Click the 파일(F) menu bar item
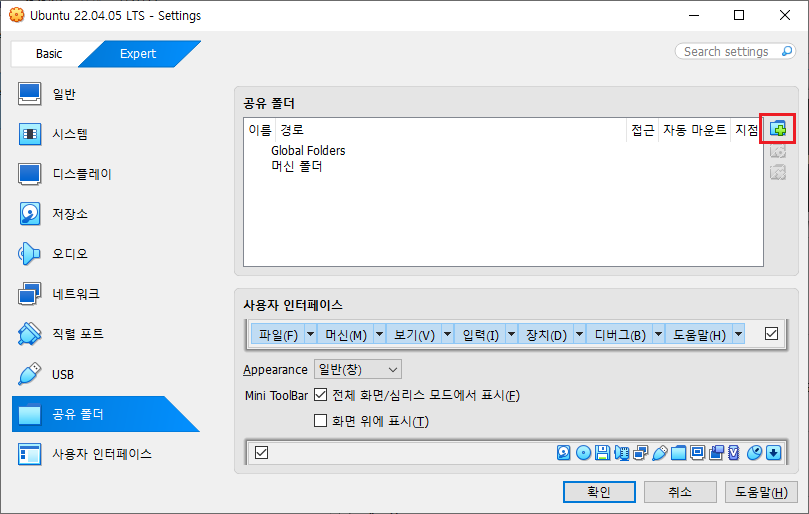 (278, 335)
